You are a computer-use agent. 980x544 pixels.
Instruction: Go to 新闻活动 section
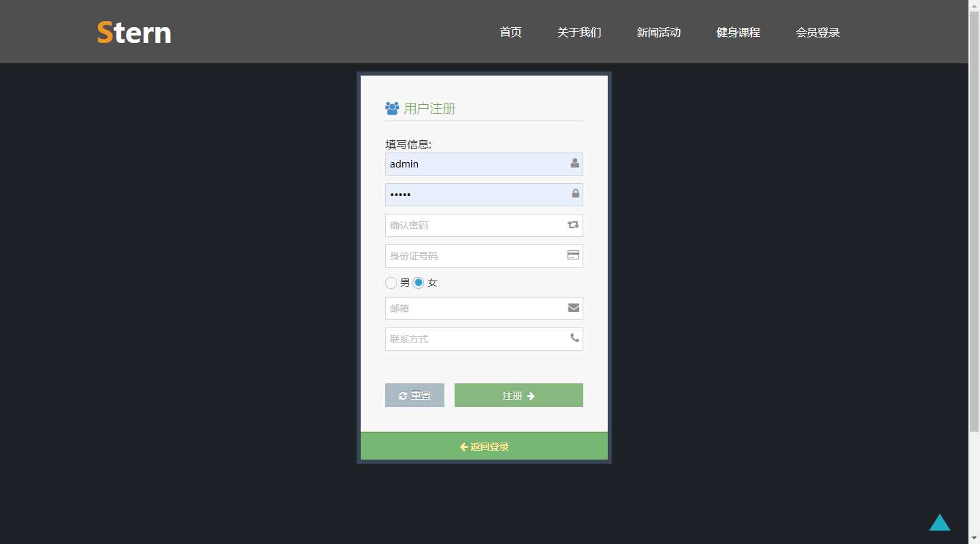click(659, 32)
